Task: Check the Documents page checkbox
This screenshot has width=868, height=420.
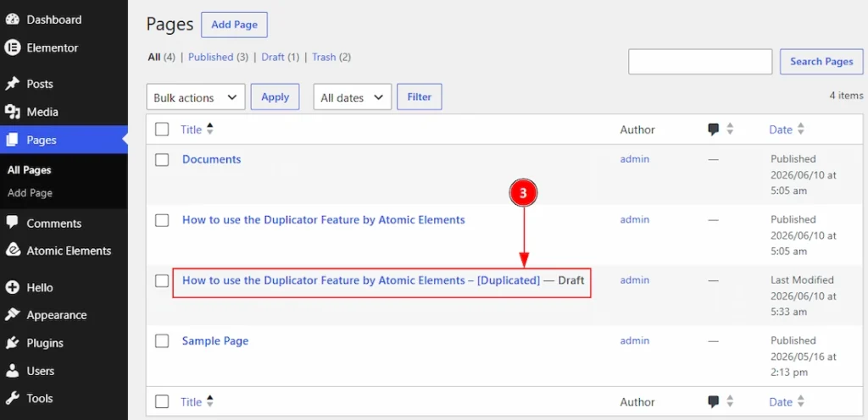Action: click(162, 160)
